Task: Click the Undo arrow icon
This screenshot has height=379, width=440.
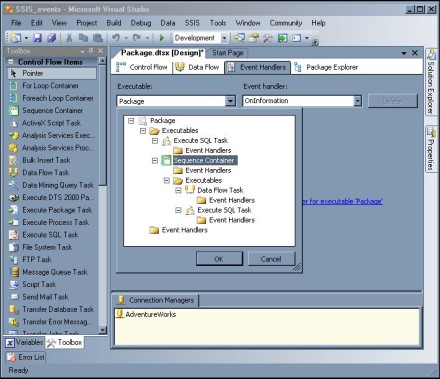Action: [116, 38]
